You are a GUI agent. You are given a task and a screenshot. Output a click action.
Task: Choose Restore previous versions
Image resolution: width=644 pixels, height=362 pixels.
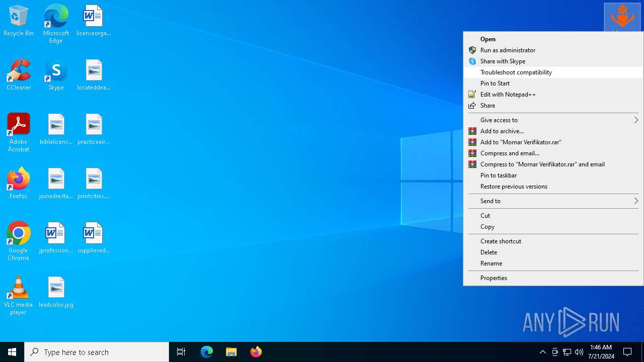[553, 187]
